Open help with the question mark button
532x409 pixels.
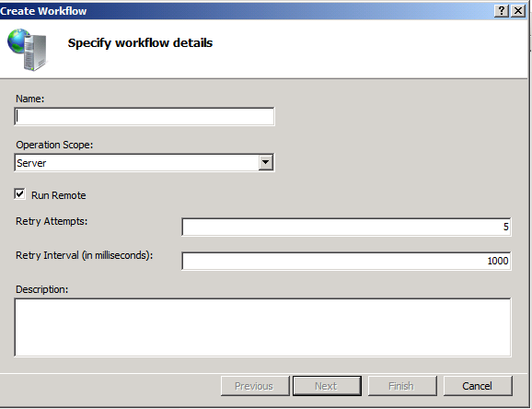[x=502, y=11]
